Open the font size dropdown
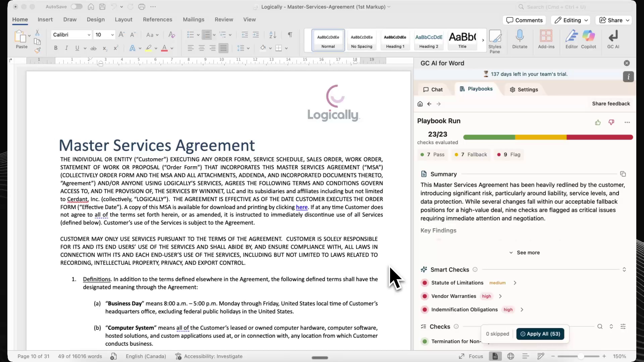The image size is (644, 362). (112, 35)
